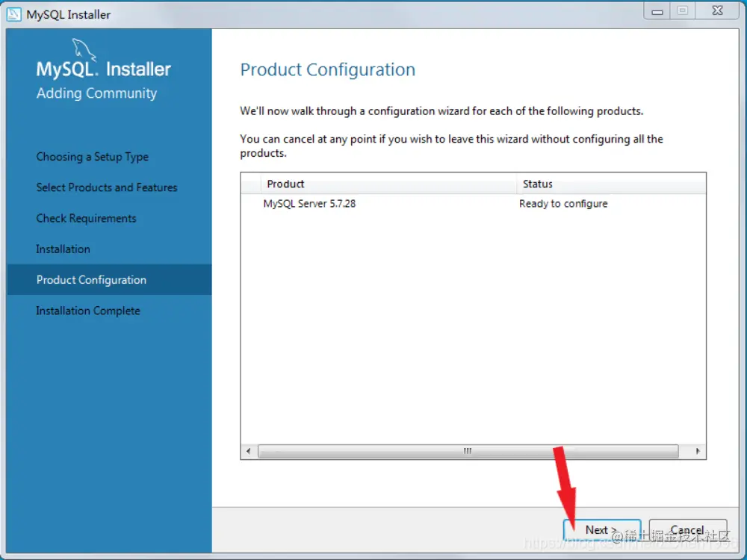
Task: Cancel the configuration wizard
Action: click(x=687, y=530)
